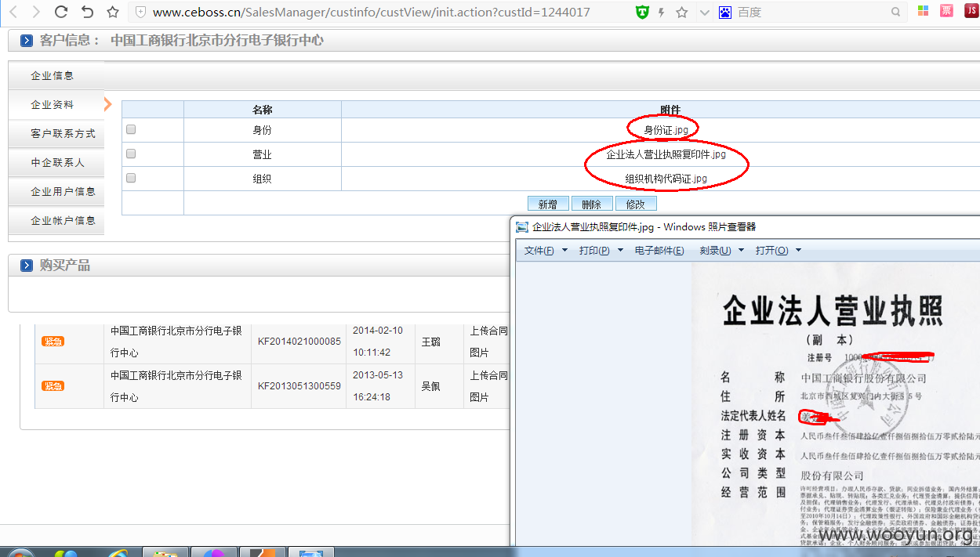Click the 名称 column header
980x557 pixels.
coord(262,110)
